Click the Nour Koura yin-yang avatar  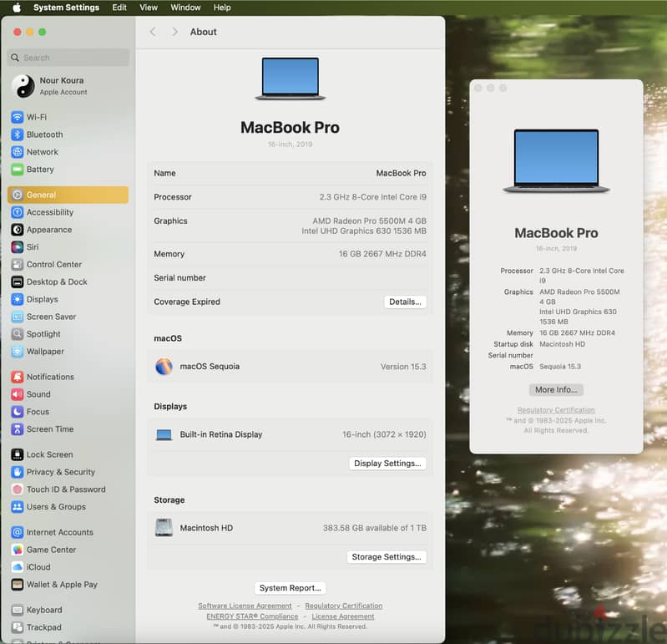click(23, 86)
